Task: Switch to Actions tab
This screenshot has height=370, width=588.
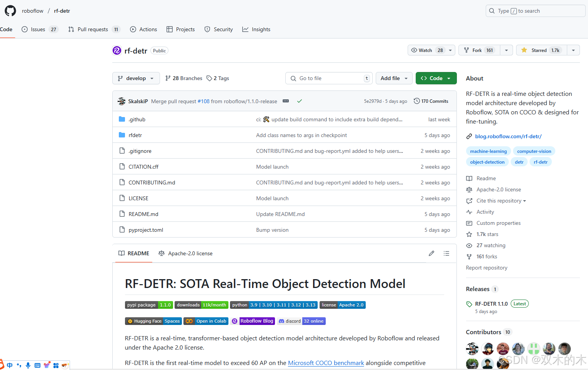Action: pos(143,29)
